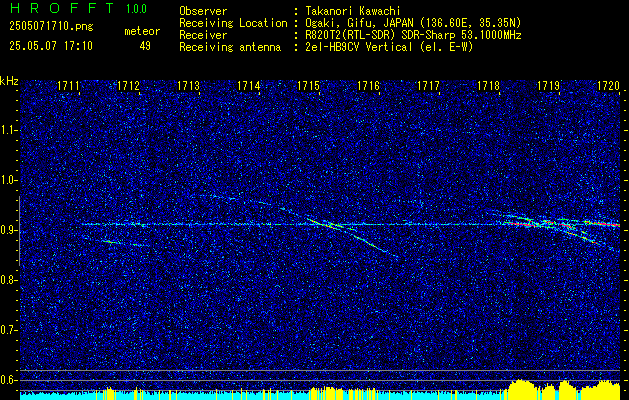This screenshot has height=400, width=629.
Task: Click the R820T2(RTL-SDR) receiver text
Action: (413, 35)
